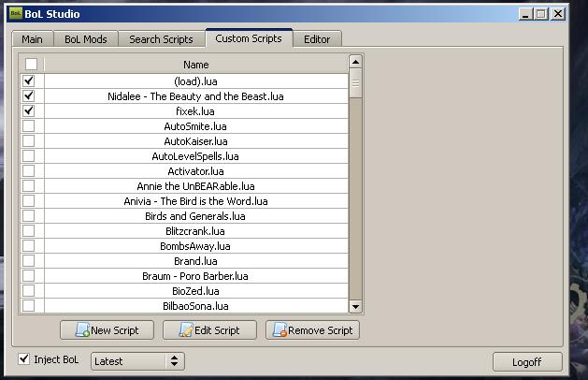This screenshot has width=588, height=380.
Task: Click the Logoff button
Action: point(527,362)
